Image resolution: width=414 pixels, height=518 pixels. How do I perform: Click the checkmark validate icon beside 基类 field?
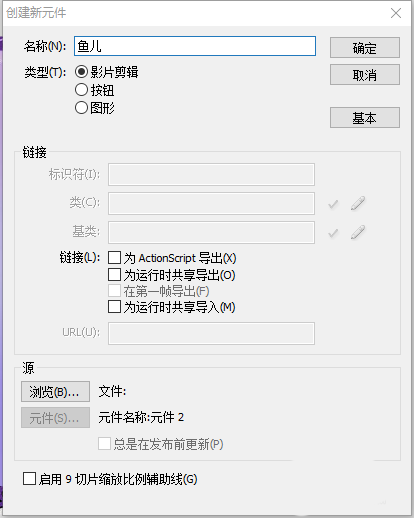coord(333,233)
